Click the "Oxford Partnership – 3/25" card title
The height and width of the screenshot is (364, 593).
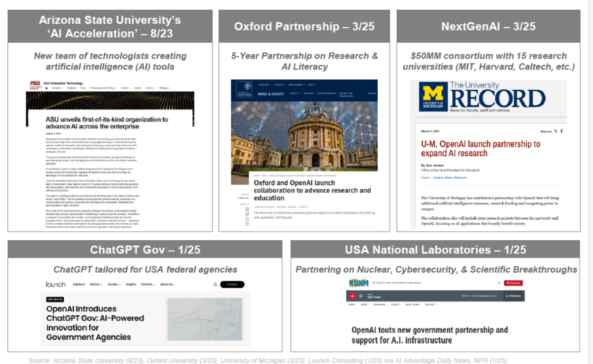304,27
